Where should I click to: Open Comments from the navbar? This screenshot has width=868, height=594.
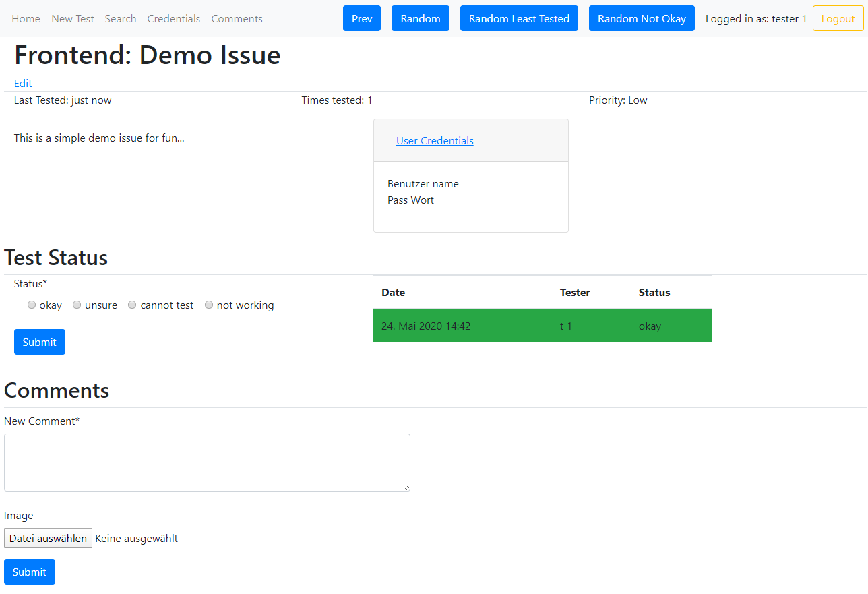(237, 19)
